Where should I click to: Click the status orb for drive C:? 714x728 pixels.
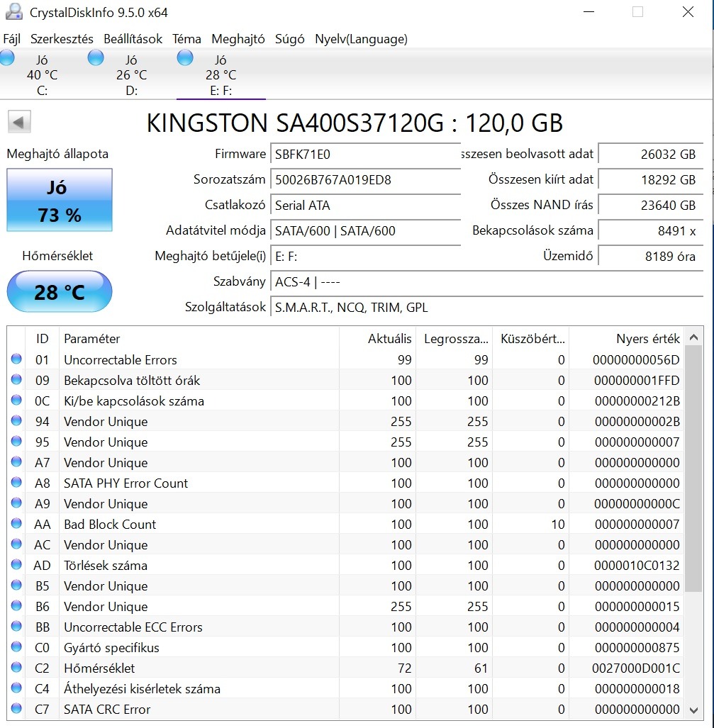[x=7, y=58]
